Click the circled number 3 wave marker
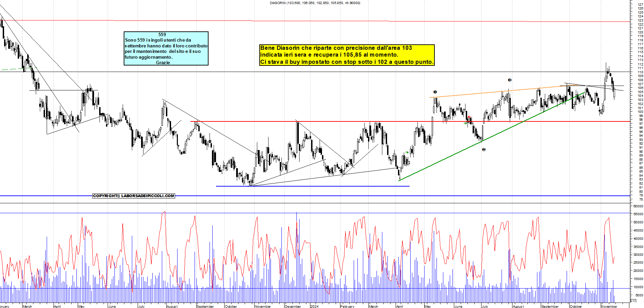This screenshot has height=308, width=644. 510,80
